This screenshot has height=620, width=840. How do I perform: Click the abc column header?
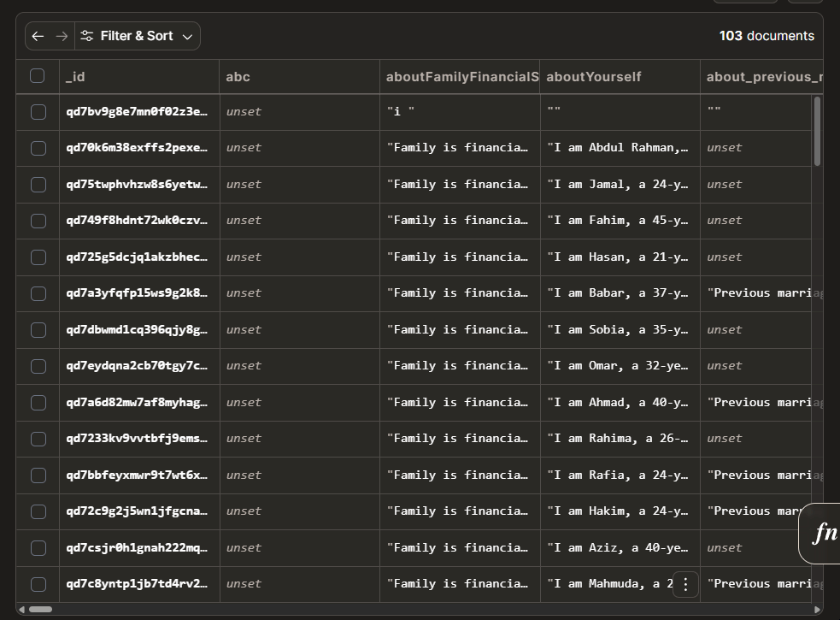[x=299, y=77]
